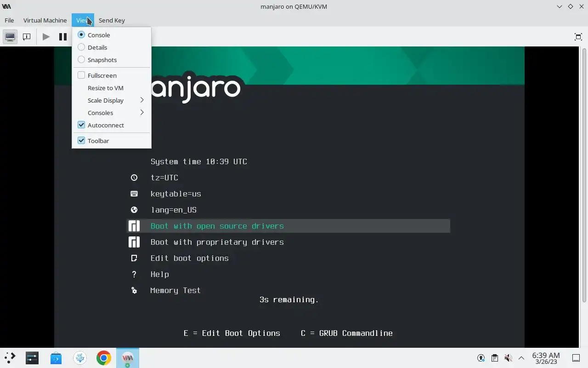Image resolution: width=588 pixels, height=368 pixels.
Task: Click the lang=en_US globe icon
Action: point(134,210)
